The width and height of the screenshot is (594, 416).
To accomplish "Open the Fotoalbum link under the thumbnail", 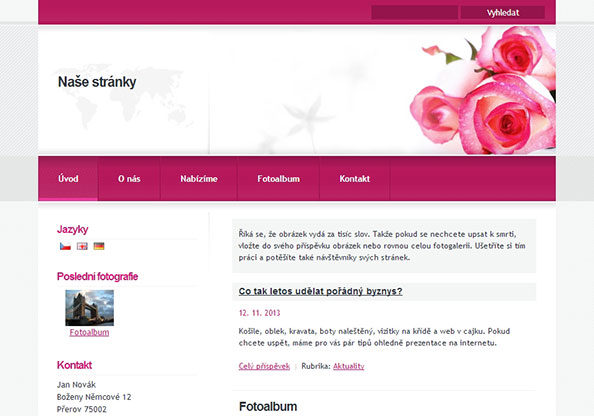I will 89,332.
